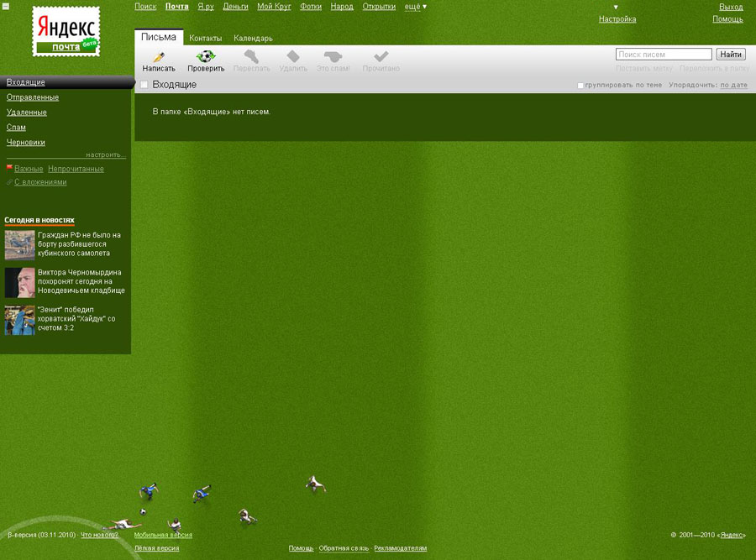The height and width of the screenshot is (560, 756).
Task: Click Обратная связь footer link
Action: tap(344, 548)
